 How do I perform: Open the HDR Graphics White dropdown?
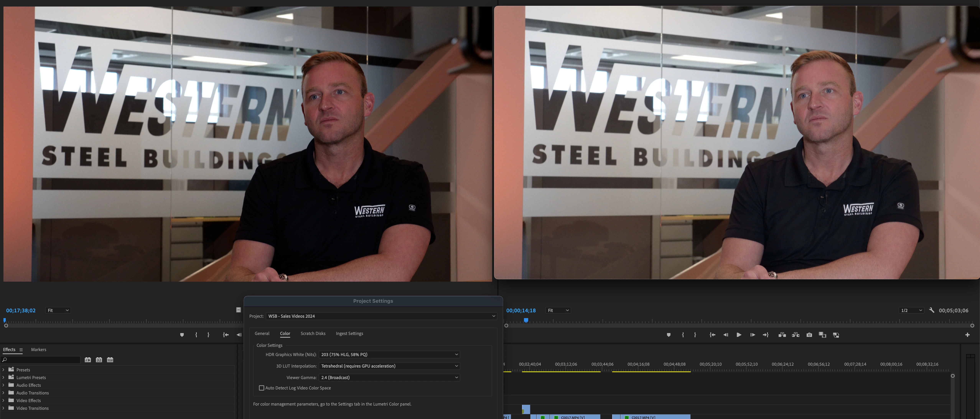tap(389, 354)
